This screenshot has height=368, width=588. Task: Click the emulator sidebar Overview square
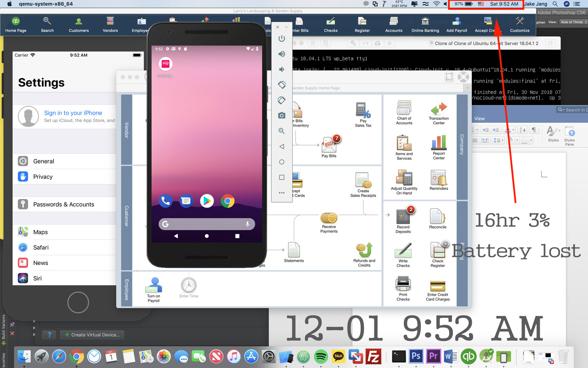[x=282, y=177]
